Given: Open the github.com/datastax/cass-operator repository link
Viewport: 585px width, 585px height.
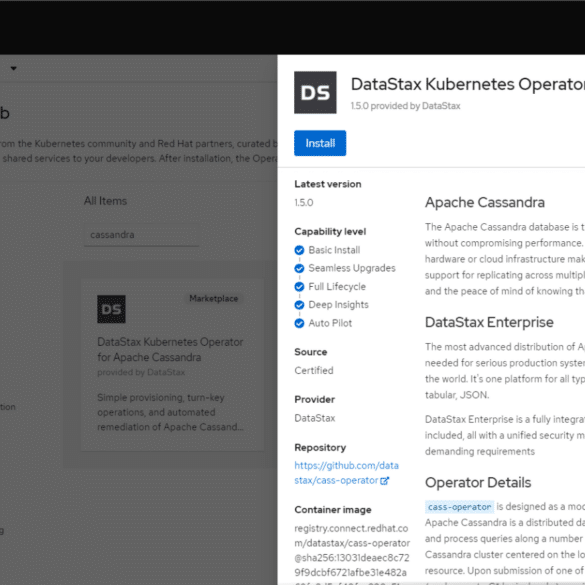Looking at the screenshot, I should (x=346, y=473).
